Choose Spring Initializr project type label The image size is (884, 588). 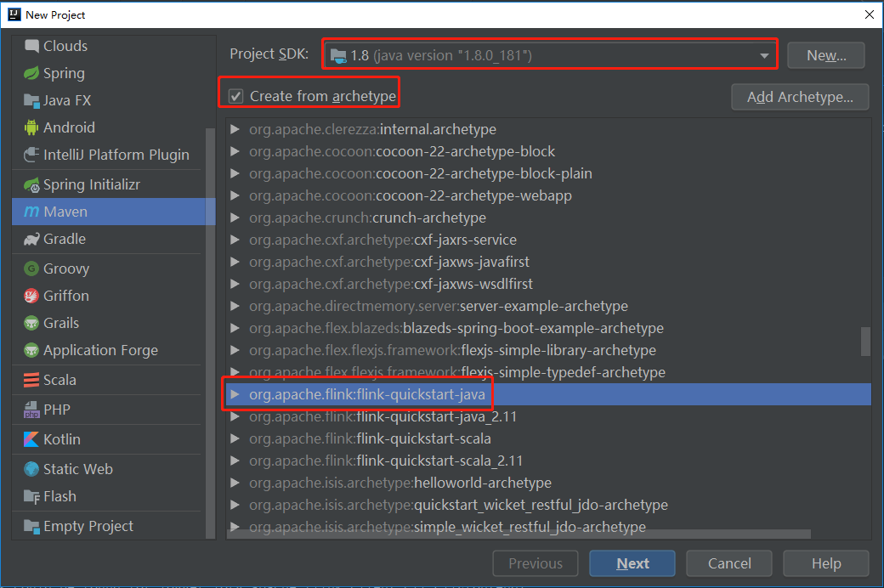pos(92,184)
